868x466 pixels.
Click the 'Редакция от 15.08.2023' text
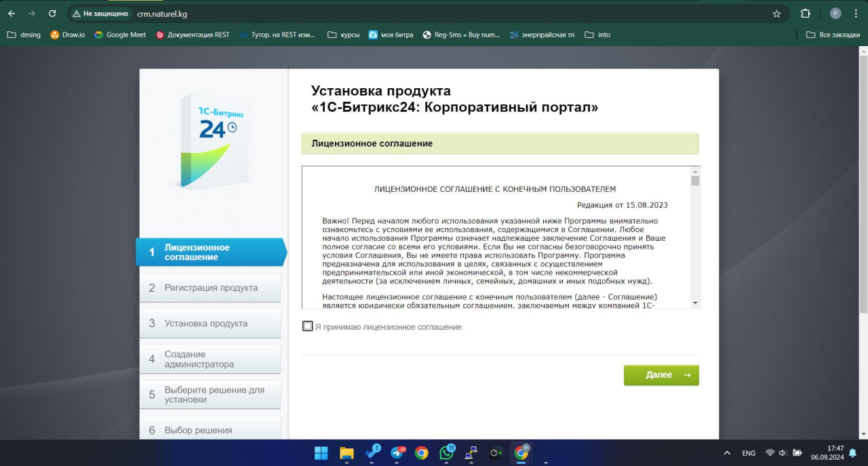pos(623,205)
